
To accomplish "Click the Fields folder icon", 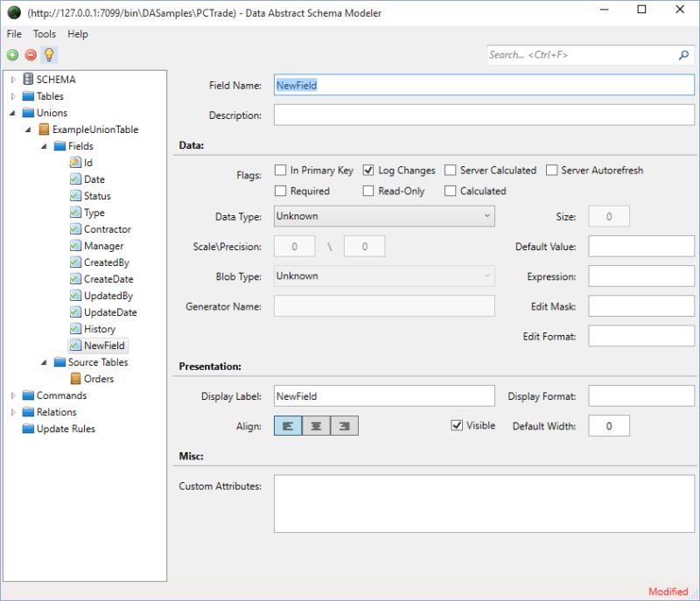I will click(x=59, y=146).
